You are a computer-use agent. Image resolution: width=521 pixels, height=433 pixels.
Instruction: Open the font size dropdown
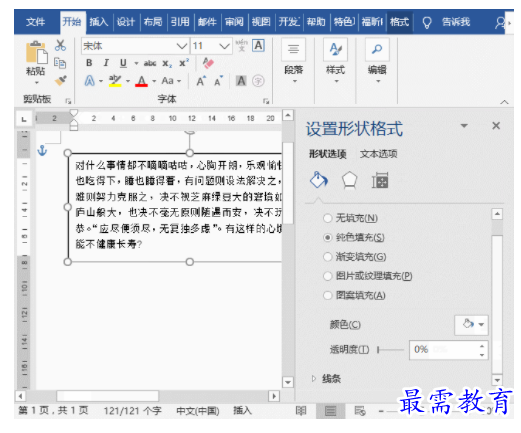(x=225, y=46)
